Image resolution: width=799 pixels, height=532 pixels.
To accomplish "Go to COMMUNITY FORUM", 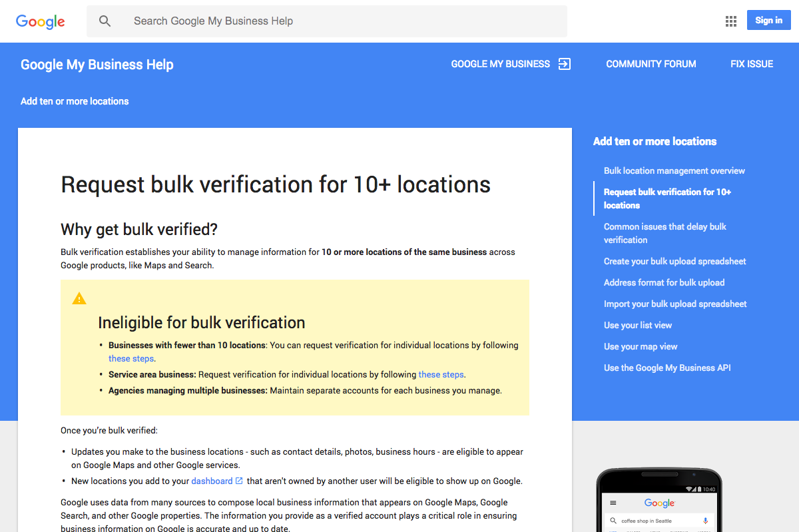I will 651,64.
